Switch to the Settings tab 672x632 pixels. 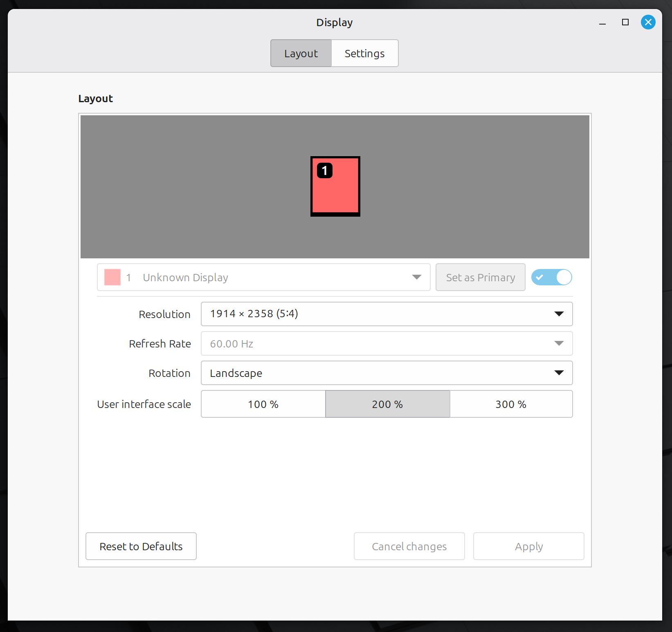click(364, 54)
